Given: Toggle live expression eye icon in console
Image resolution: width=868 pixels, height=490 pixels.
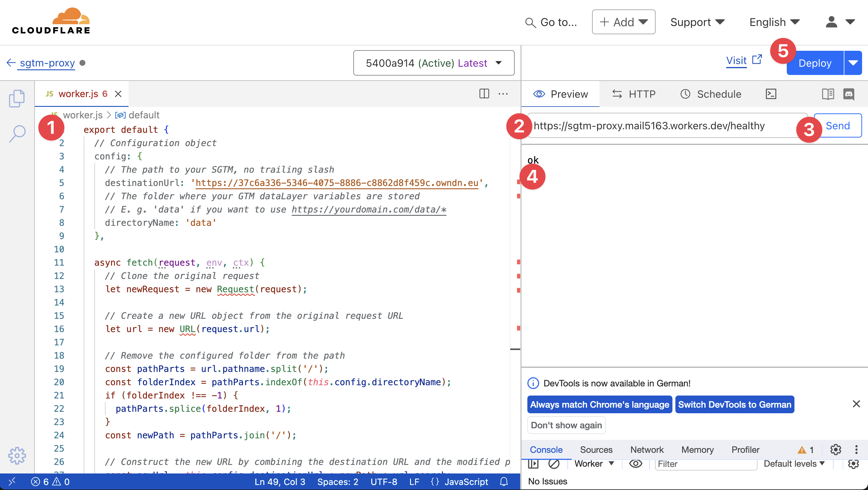Looking at the screenshot, I should click(x=635, y=464).
